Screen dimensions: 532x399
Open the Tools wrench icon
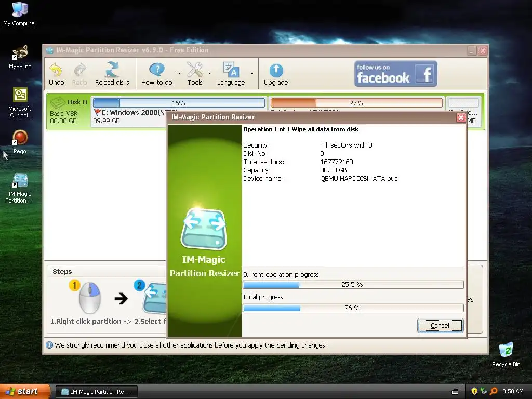pos(195,74)
